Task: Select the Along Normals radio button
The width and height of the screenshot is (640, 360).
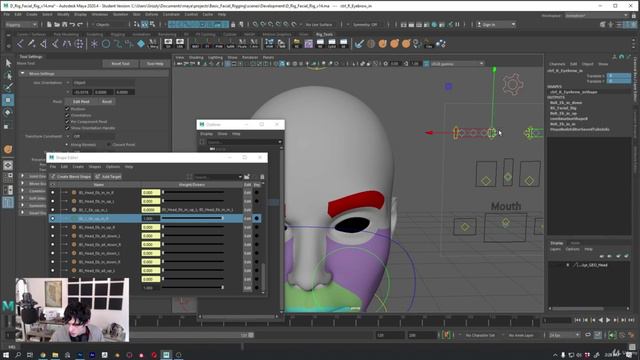Action: (67, 144)
